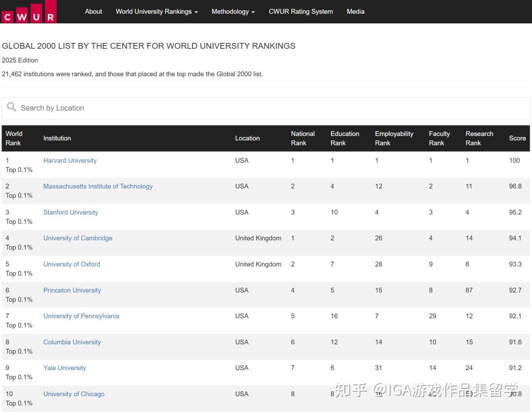
Task: Visit the Stanford University entry
Action: pos(70,212)
